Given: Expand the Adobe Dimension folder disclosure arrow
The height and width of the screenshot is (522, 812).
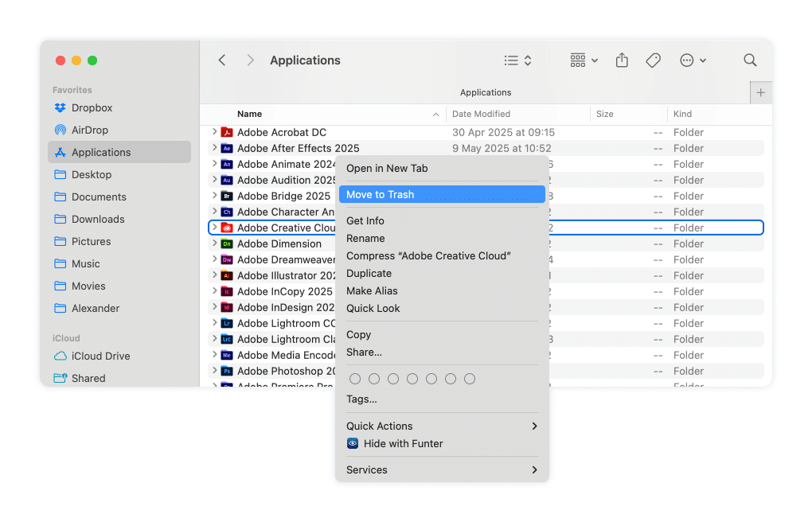Looking at the screenshot, I should pyautogui.click(x=214, y=243).
